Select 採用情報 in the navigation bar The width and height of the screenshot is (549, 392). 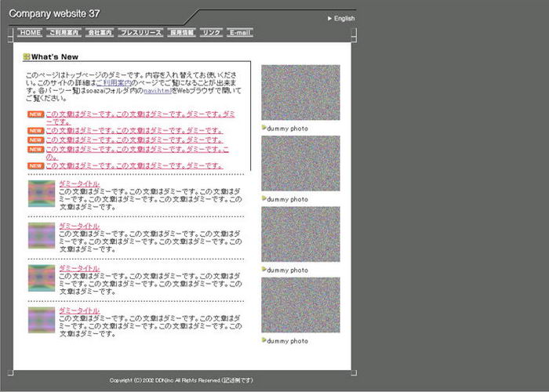[x=182, y=33]
